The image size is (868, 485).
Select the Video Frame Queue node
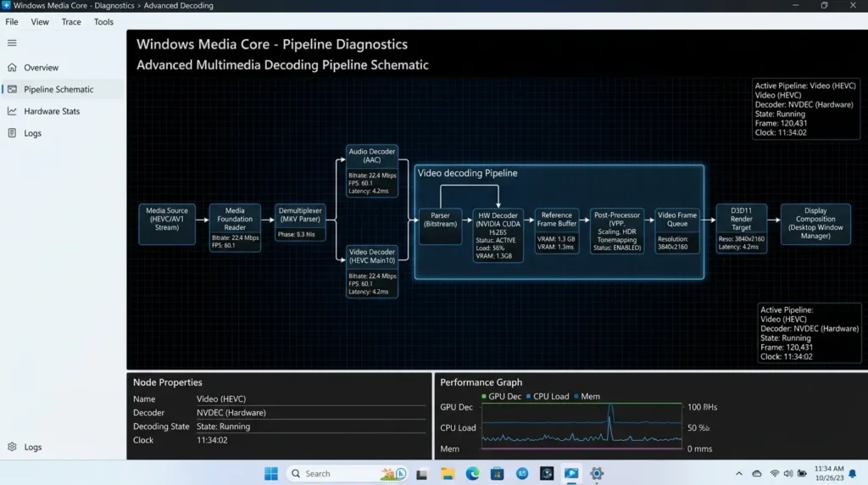[677, 231]
